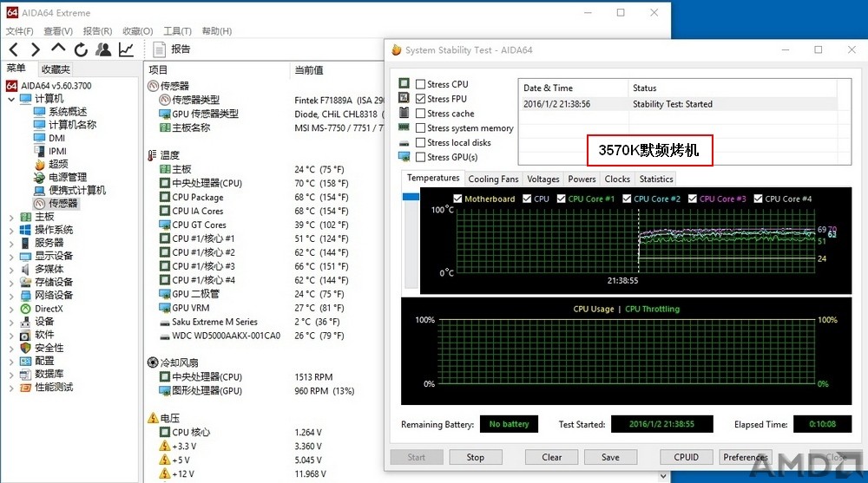Click the 网络设备 tree icon
Viewport: 868px width, 483px height.
(x=25, y=296)
